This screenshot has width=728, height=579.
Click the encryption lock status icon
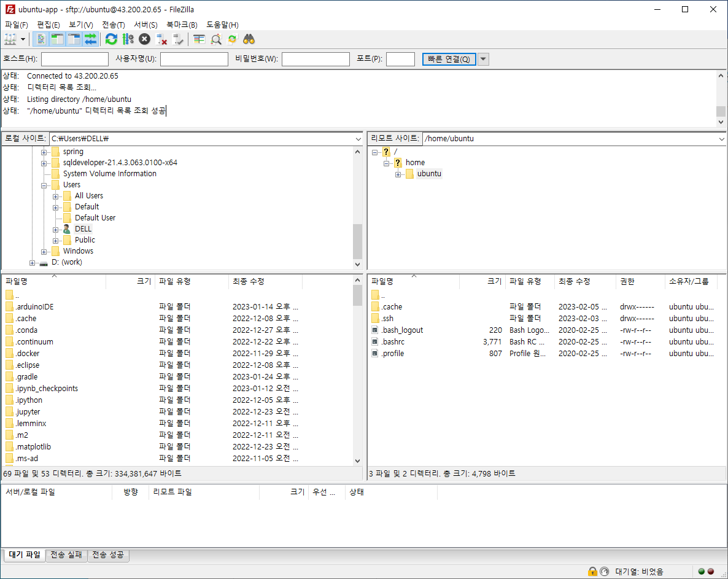click(592, 572)
